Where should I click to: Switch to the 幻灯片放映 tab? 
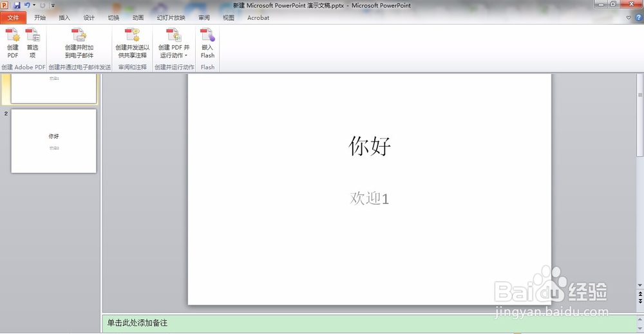(x=171, y=17)
